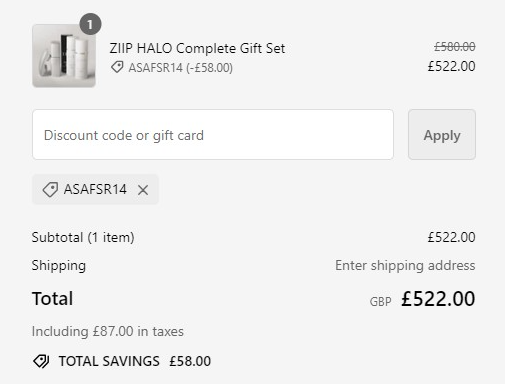Viewport: 505px width, 384px height.
Task: Click the Enter shipping address text
Action: click(x=405, y=266)
